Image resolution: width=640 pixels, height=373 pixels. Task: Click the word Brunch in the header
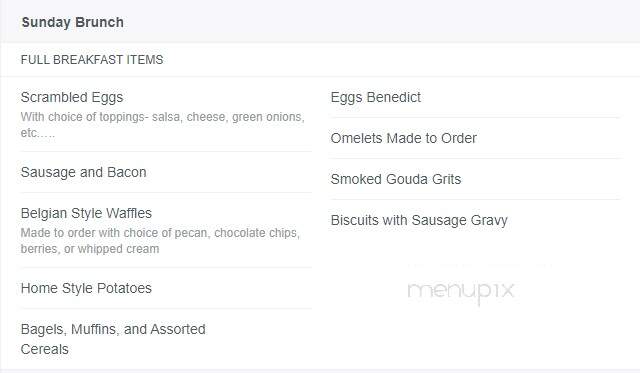[99, 22]
